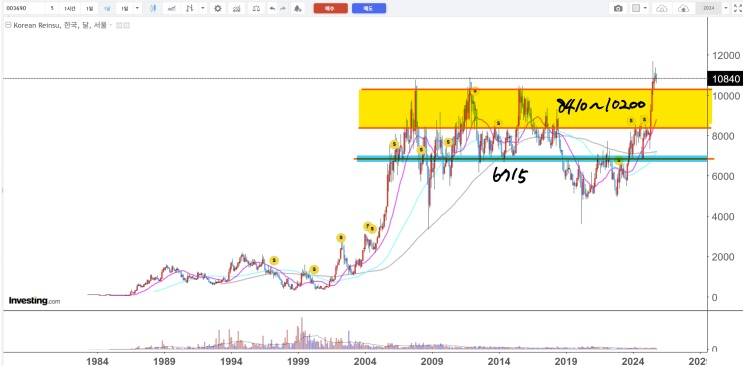Click the 003690 symbol search field

pos(24,8)
